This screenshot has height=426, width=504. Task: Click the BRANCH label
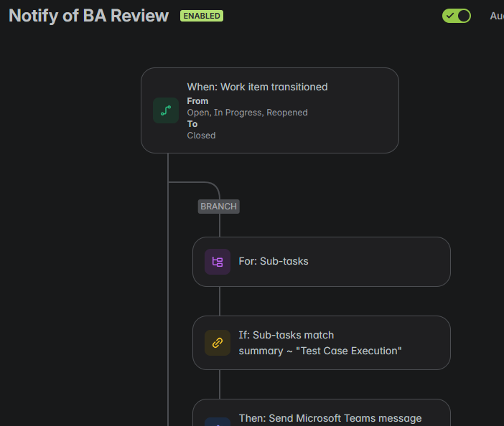point(218,207)
